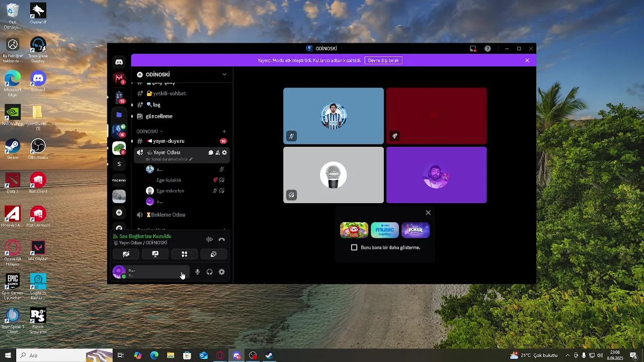Open Microsoft Edge from taskbar
Image resolution: width=644 pixels, height=362 pixels.
(x=154, y=355)
